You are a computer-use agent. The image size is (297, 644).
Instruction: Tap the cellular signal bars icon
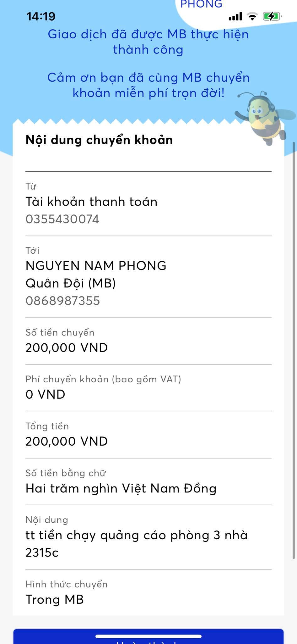pos(235,16)
